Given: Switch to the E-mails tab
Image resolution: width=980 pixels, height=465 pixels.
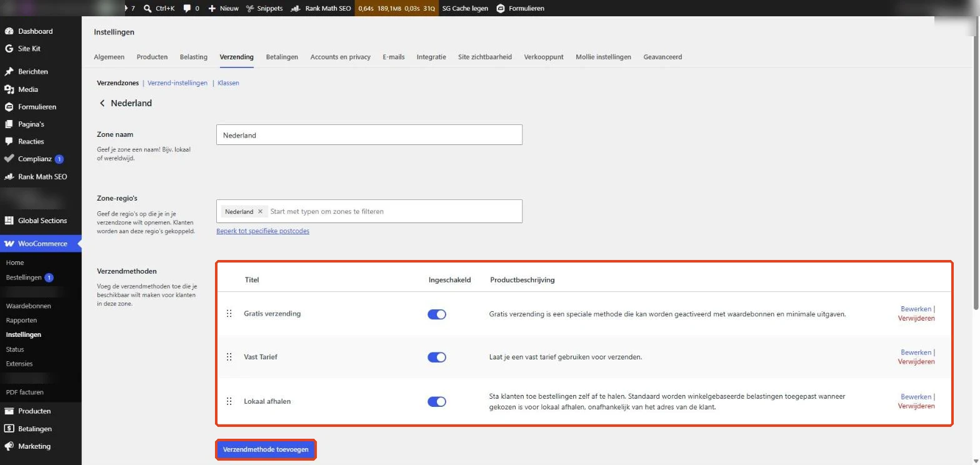Looking at the screenshot, I should (x=394, y=57).
